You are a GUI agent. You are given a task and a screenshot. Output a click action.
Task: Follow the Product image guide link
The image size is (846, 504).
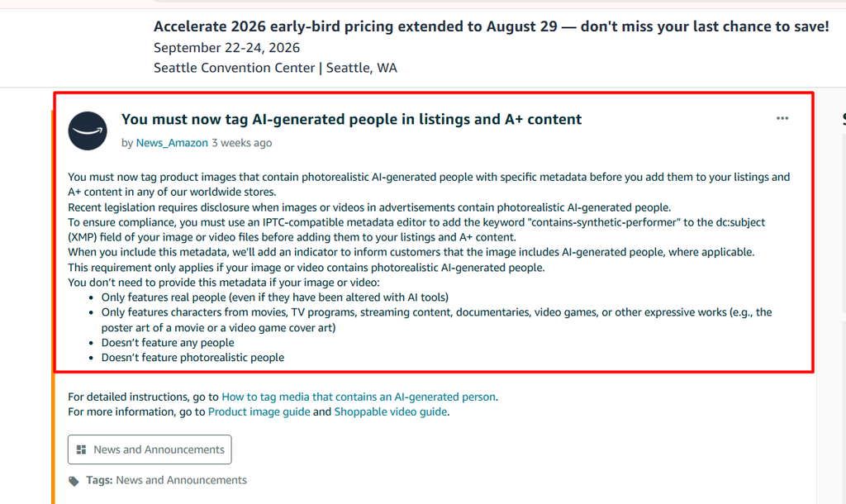(259, 412)
